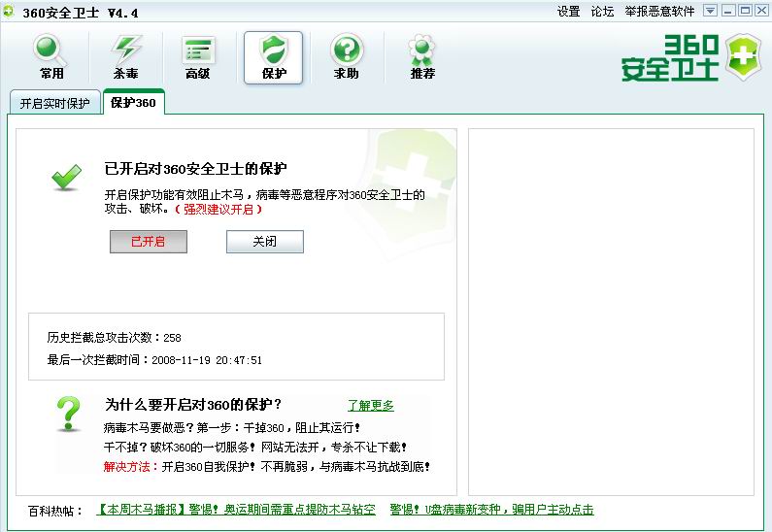Click the 已开启对360安全卫士的保护 heading
This screenshot has height=532, width=772.
[195, 169]
